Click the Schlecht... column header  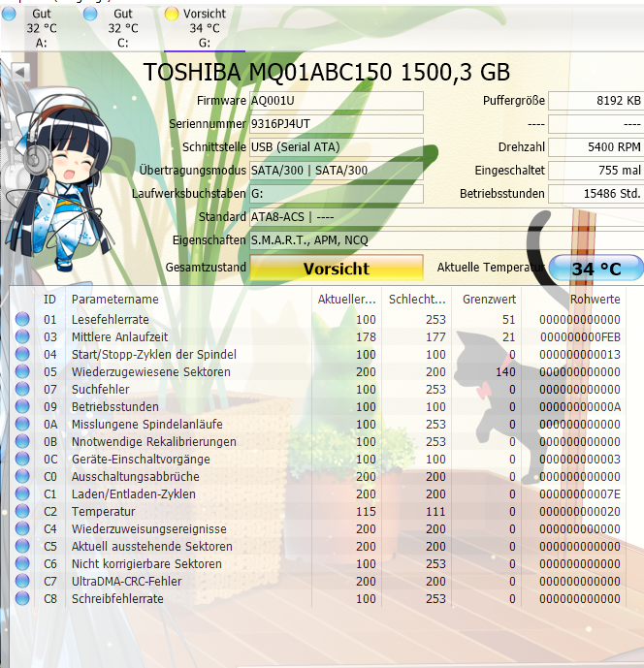point(417,299)
